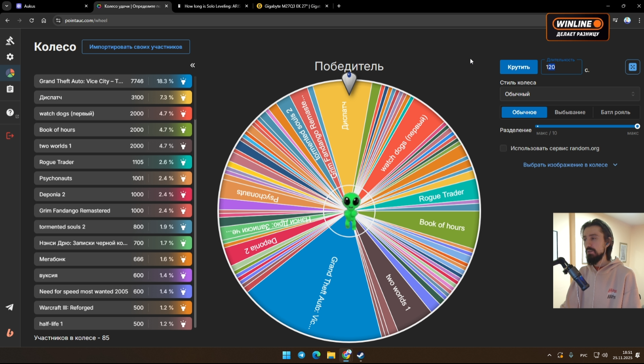Click crown icon in Deponia 2 row
Viewport: 644px width, 364px height.
[183, 194]
